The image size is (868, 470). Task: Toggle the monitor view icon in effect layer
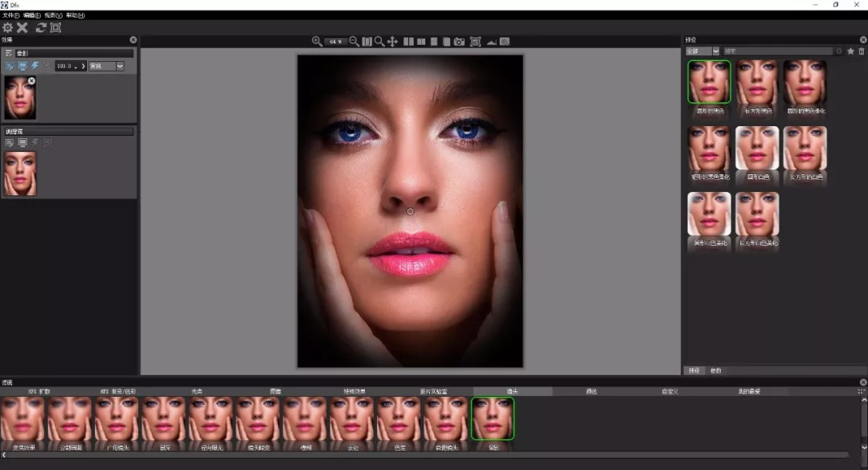[x=23, y=66]
